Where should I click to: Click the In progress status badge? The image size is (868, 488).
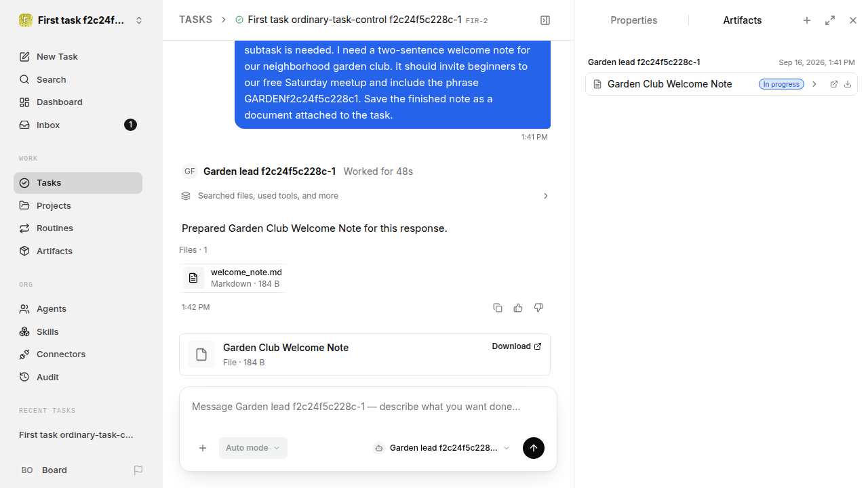(781, 84)
